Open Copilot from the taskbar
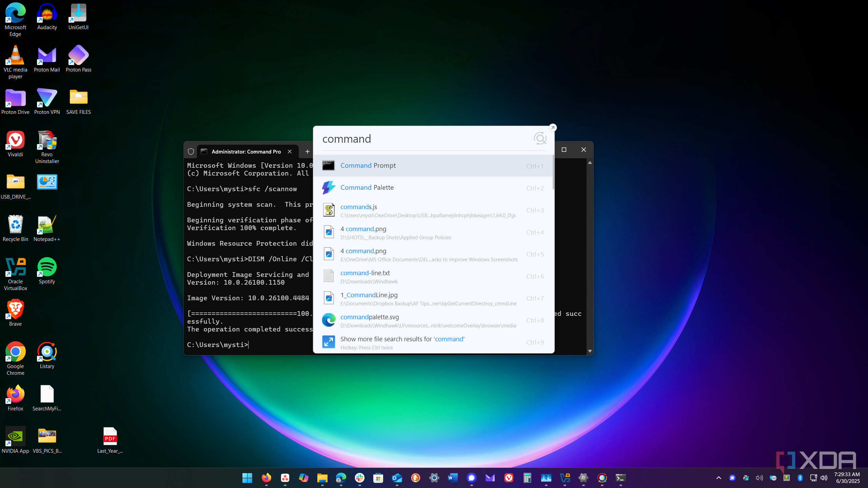 (303, 478)
